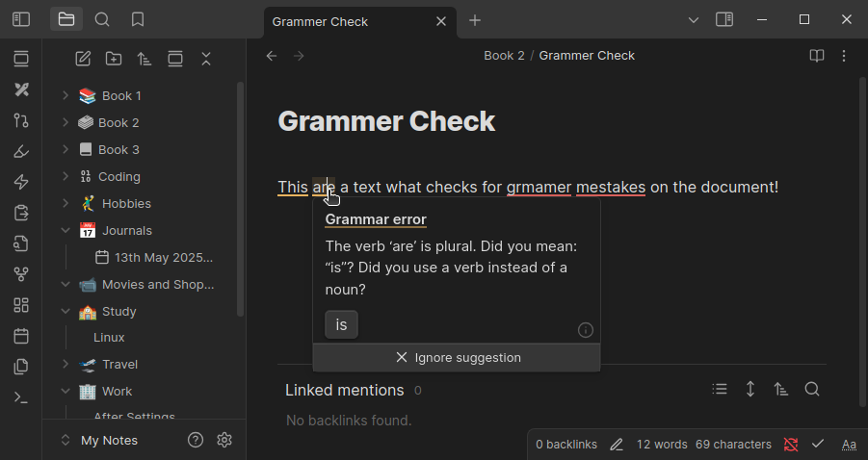
Task: Expand the Book 1 folder
Action: pyautogui.click(x=66, y=95)
